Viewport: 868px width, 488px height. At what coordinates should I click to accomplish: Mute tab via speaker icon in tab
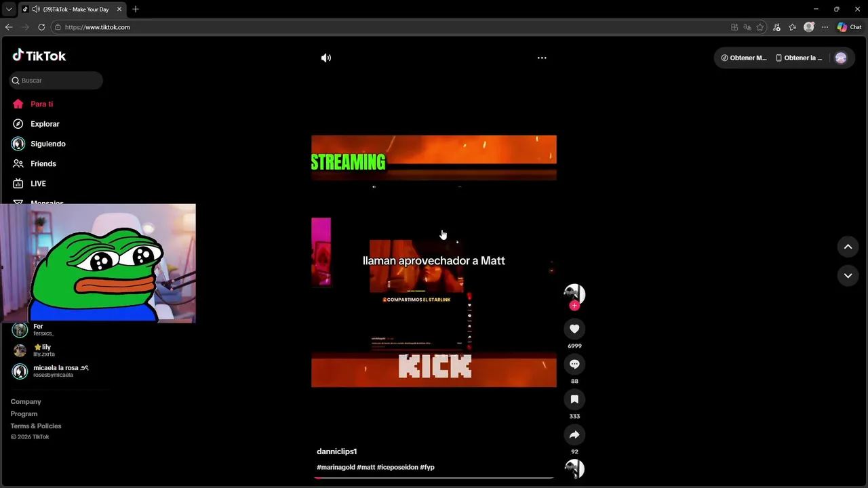(x=35, y=9)
